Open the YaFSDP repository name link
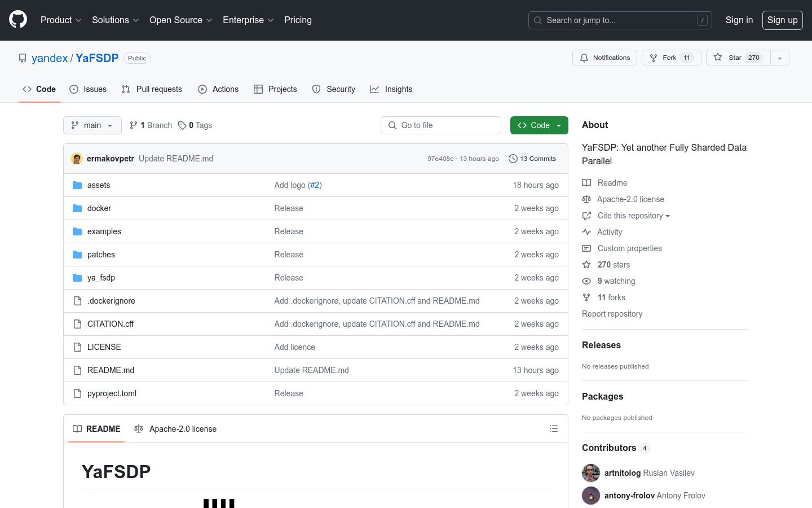 [97, 58]
